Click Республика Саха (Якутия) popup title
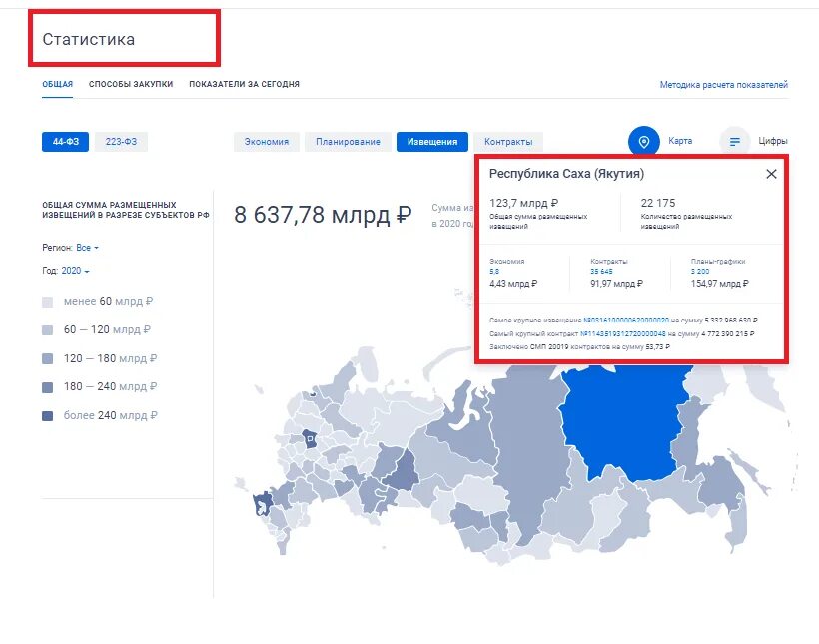This screenshot has height=644, width=819. (566, 174)
